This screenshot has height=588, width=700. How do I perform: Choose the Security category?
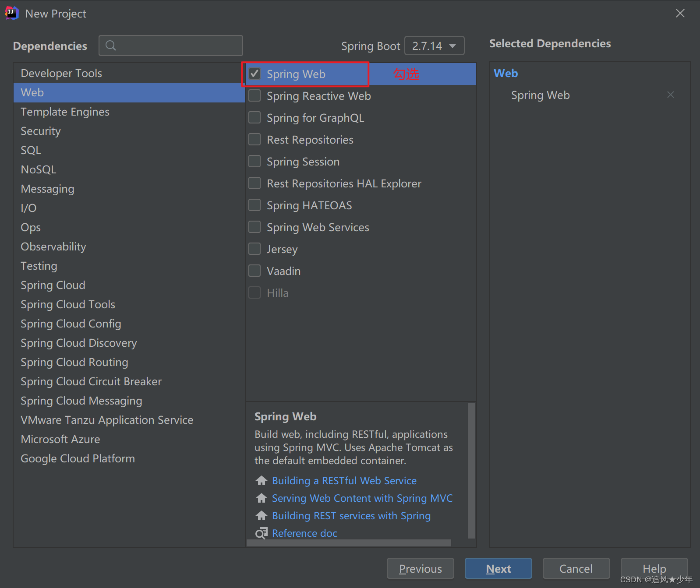pyautogui.click(x=129, y=131)
